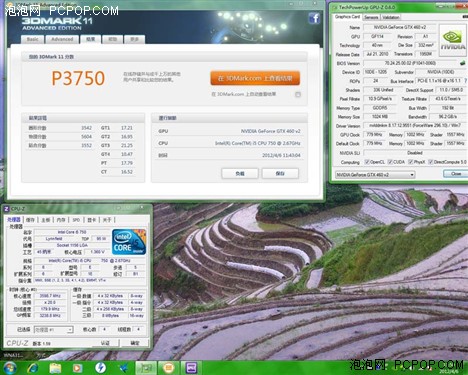Click the NVIDIA logo in GPU-Z

[453, 40]
